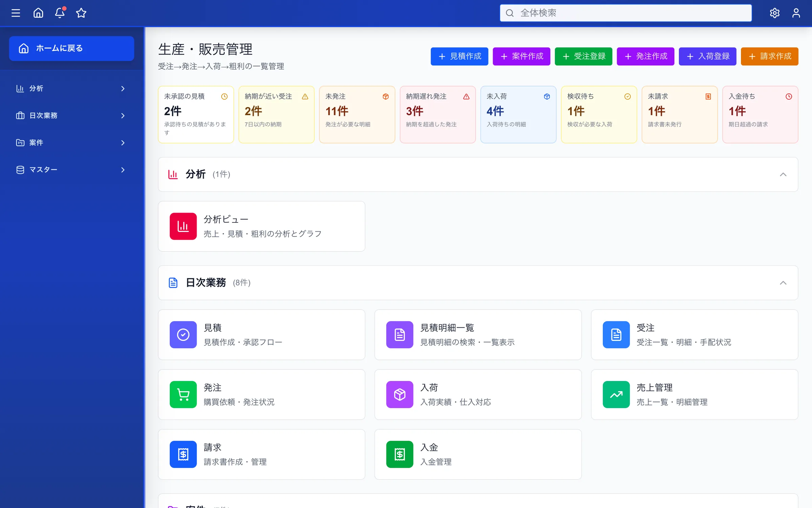This screenshot has height=508, width=812.
Task: Click the 受注登録 button
Action: (x=583, y=56)
